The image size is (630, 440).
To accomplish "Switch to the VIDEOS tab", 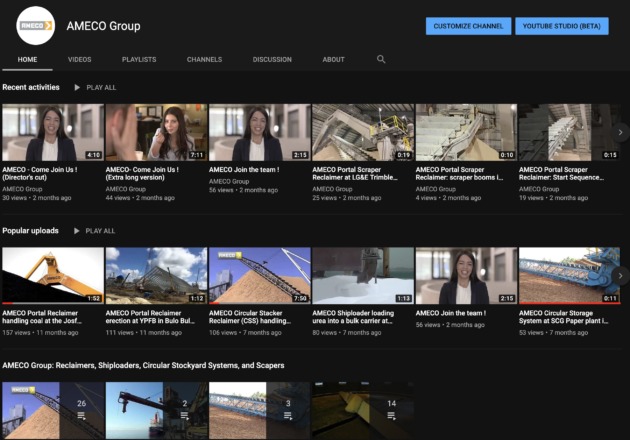I will [80, 59].
